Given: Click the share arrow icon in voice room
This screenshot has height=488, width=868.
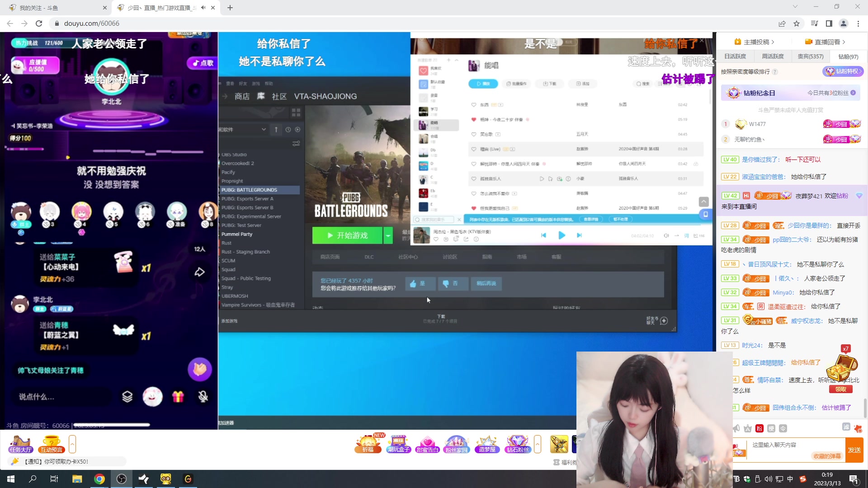Looking at the screenshot, I should [199, 272].
